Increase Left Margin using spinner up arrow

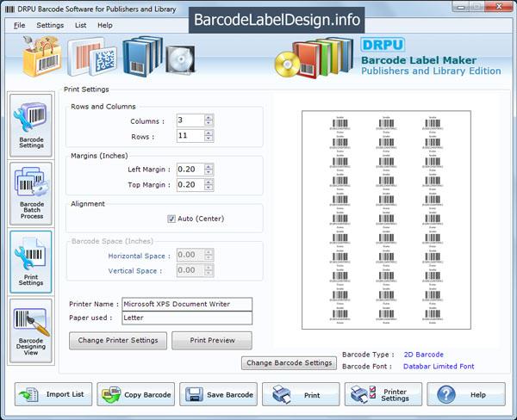point(209,166)
